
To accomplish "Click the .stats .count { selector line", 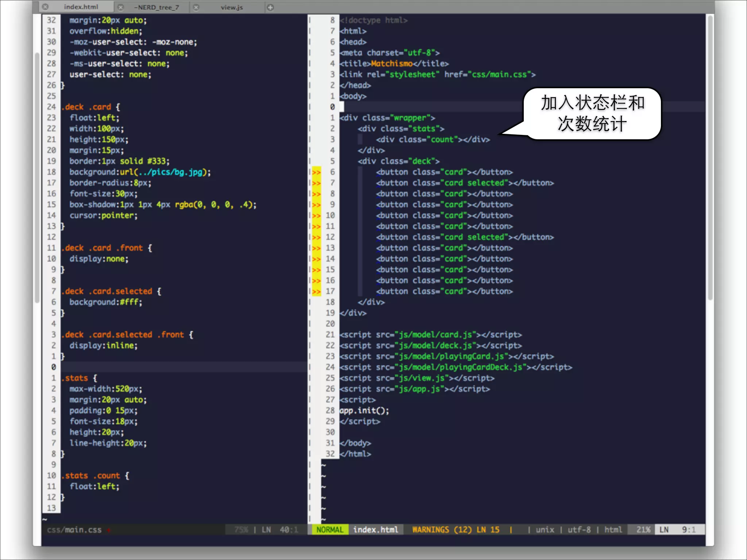I will click(96, 476).
